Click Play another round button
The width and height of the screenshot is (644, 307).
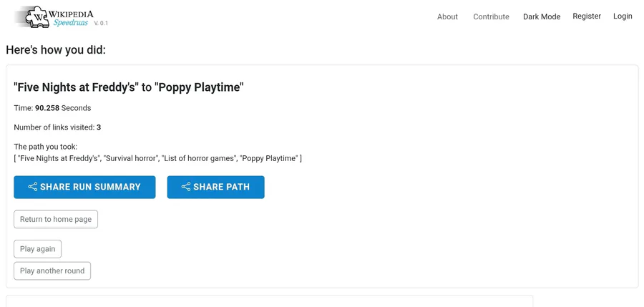pos(52,271)
